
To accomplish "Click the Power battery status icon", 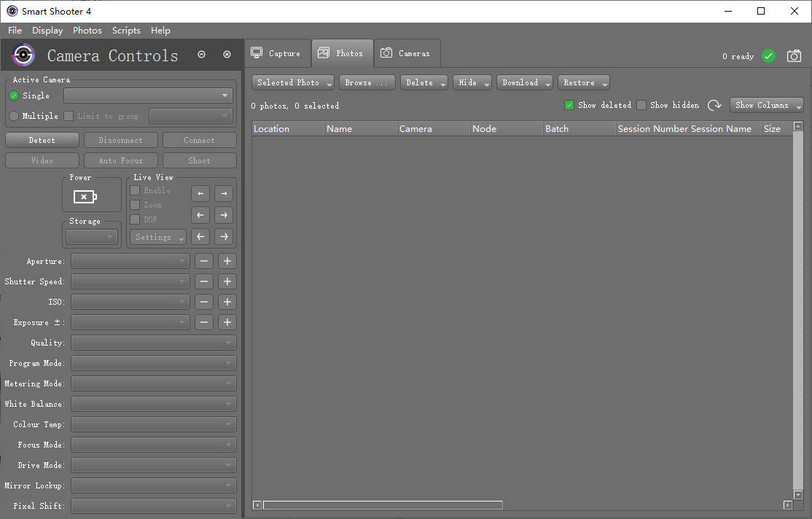I will (85, 197).
